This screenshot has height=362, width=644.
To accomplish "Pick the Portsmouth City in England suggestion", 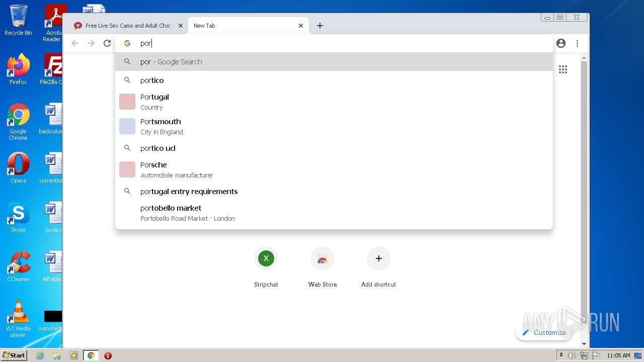I will (x=334, y=126).
